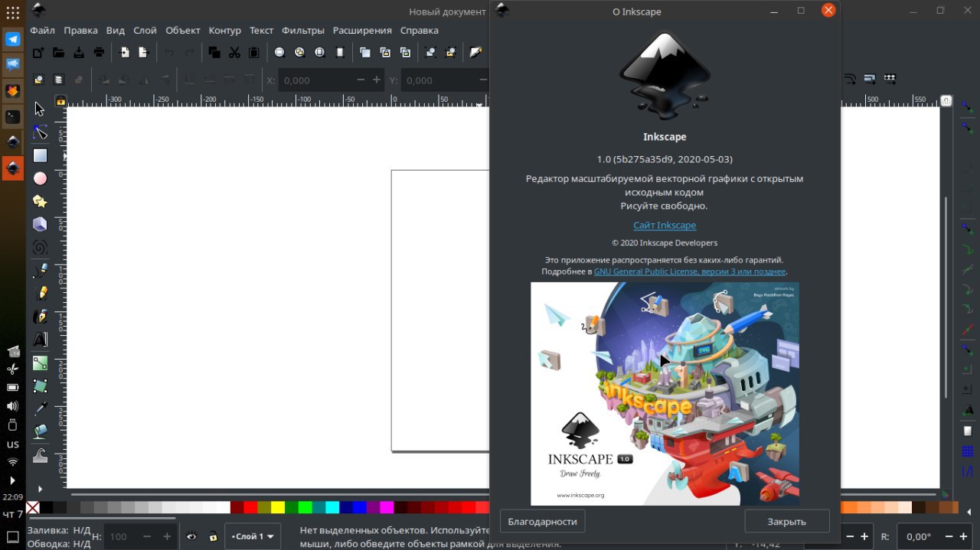Select the freehand pencil tool
The width and height of the screenshot is (980, 550).
click(40, 293)
